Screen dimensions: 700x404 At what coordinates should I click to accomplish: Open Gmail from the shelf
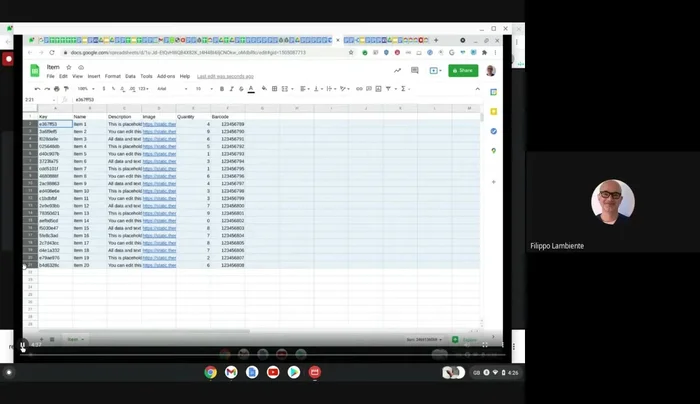pyautogui.click(x=231, y=372)
